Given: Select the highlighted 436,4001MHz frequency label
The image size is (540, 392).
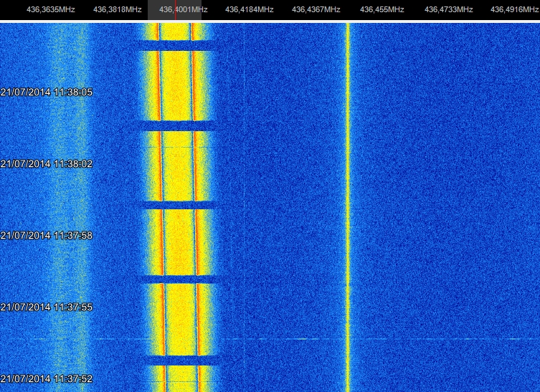Looking at the screenshot, I should [183, 9].
